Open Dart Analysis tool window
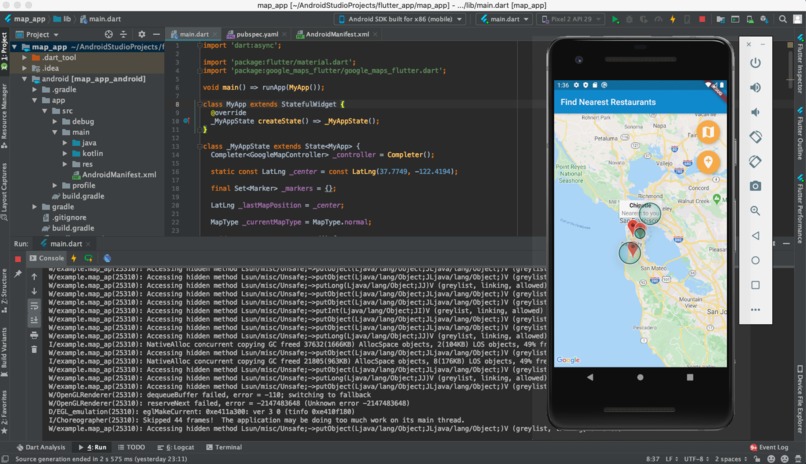806x464 pixels. (41, 448)
